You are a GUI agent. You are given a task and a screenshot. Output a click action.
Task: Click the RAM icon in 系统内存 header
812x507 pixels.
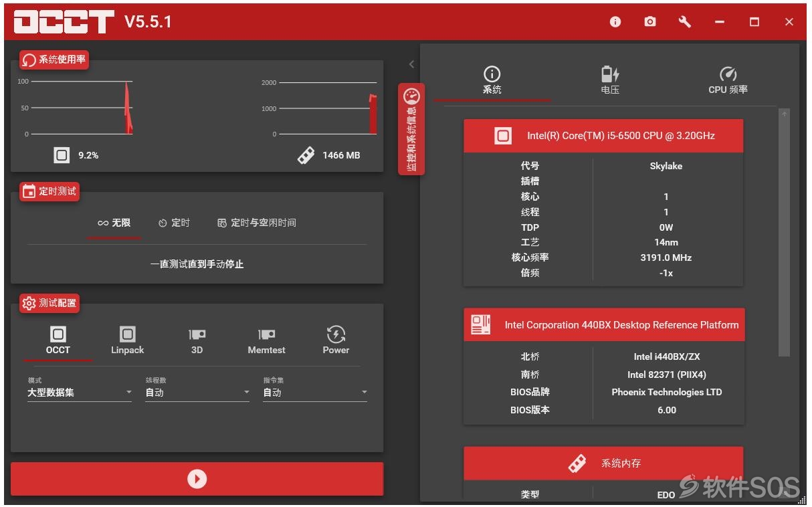[577, 463]
